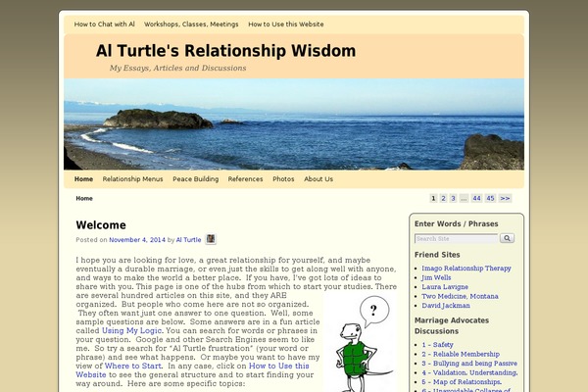Open the Photos navigation item
Screen dimensions: 588x392
pos(283,179)
